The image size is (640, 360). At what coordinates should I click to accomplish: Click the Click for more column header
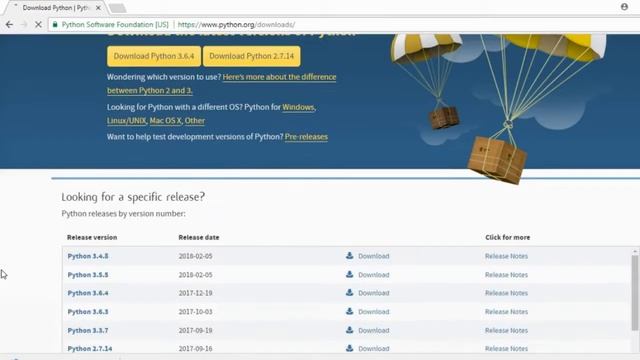(x=507, y=237)
